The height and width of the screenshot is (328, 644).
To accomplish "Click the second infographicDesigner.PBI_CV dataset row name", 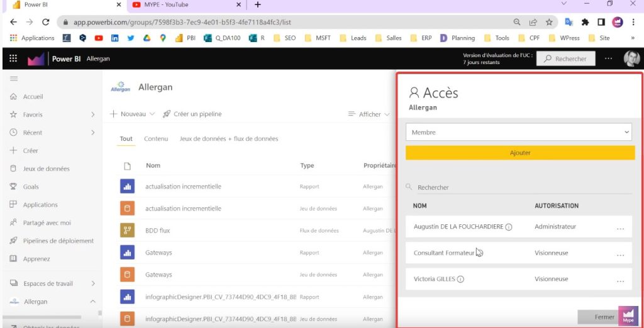I will pos(221,319).
